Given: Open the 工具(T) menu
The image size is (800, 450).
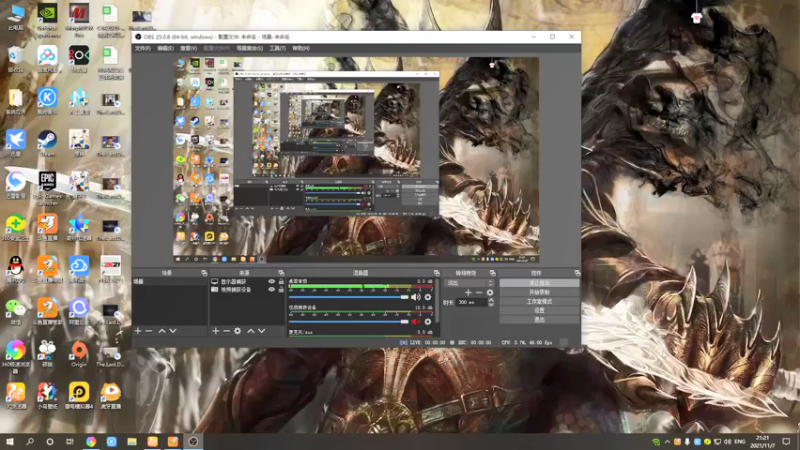Looking at the screenshot, I should tap(278, 48).
